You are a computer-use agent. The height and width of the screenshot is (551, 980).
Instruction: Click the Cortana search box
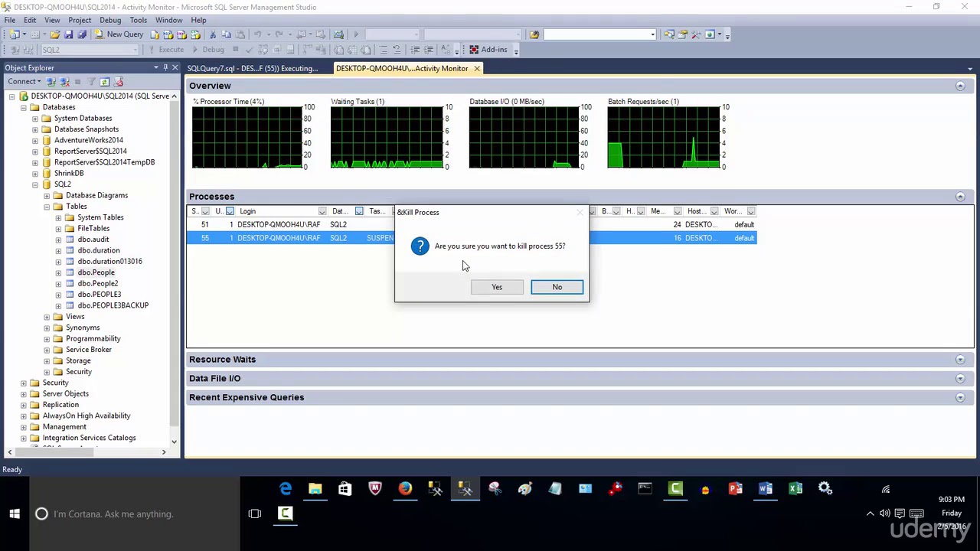point(135,514)
